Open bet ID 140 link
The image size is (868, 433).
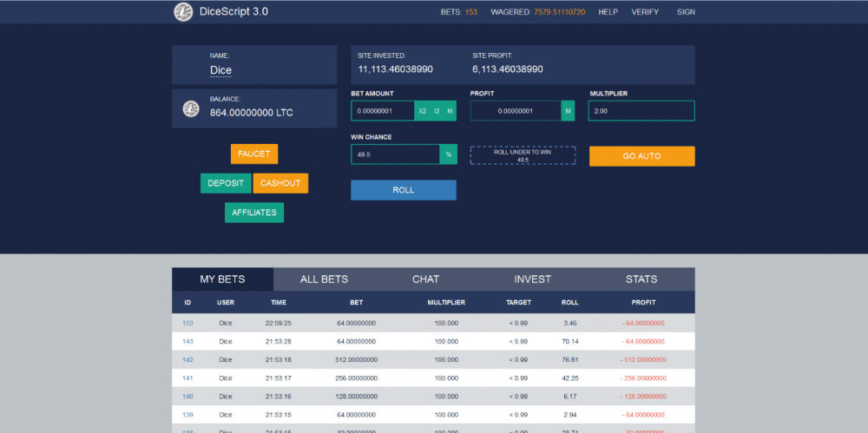[187, 397]
